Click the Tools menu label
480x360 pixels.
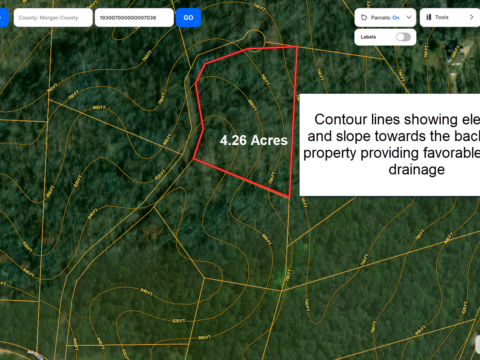(442, 17)
